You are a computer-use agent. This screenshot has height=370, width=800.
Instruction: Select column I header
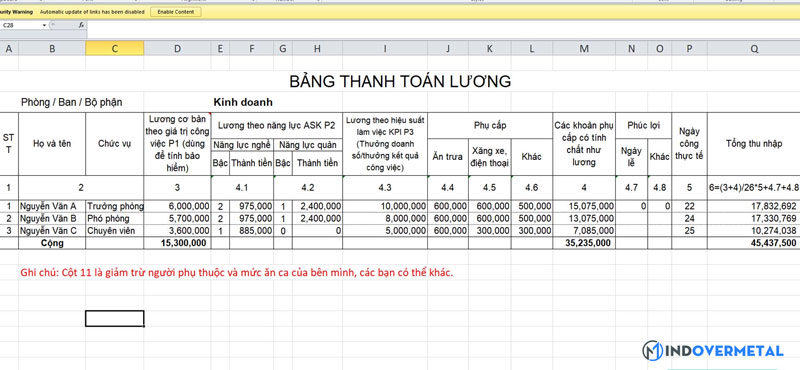(385, 48)
